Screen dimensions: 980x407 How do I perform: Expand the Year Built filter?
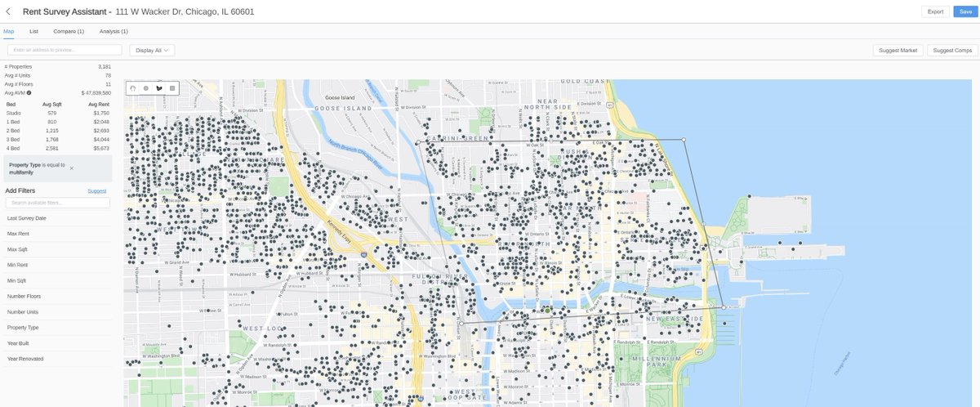[x=58, y=343]
